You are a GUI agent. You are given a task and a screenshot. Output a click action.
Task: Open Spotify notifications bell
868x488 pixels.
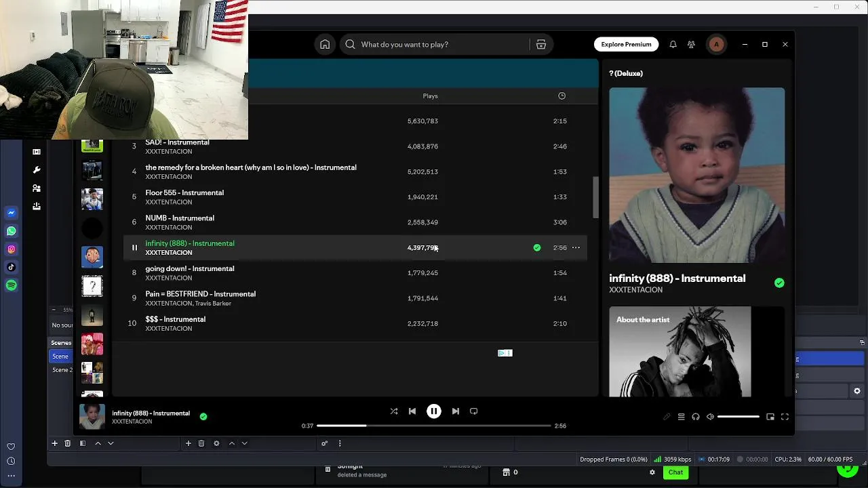pos(673,44)
